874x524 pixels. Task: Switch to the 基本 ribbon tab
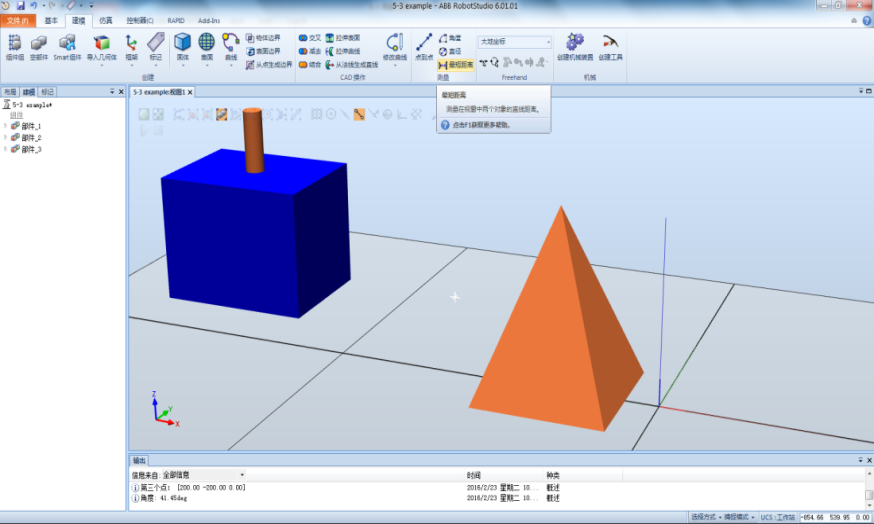tap(51, 21)
